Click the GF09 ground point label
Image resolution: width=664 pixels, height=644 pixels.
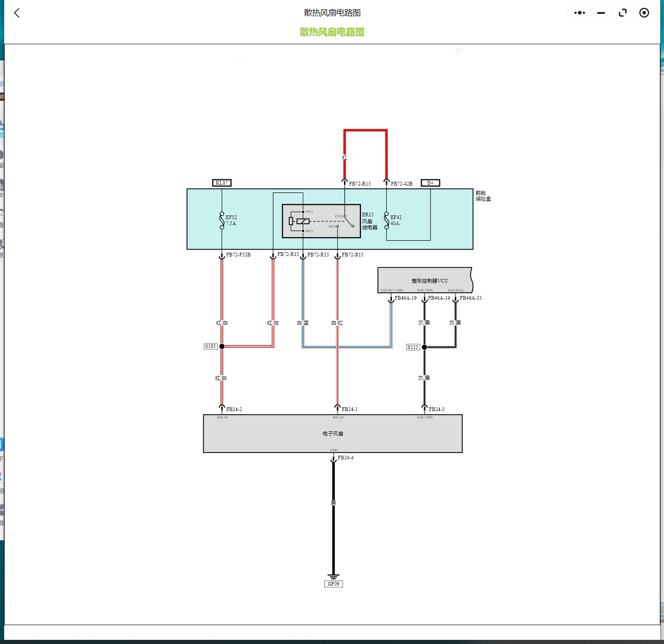tap(333, 584)
